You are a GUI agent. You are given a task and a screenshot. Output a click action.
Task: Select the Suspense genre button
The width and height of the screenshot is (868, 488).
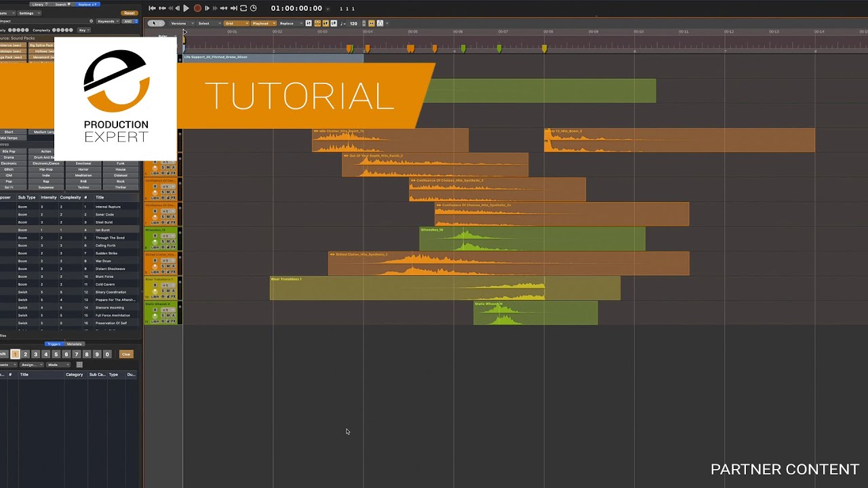[46, 187]
